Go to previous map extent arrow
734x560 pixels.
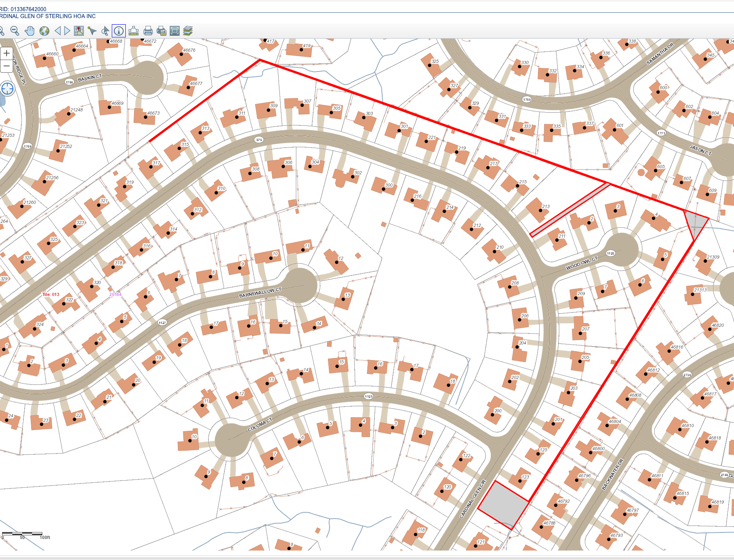click(58, 31)
